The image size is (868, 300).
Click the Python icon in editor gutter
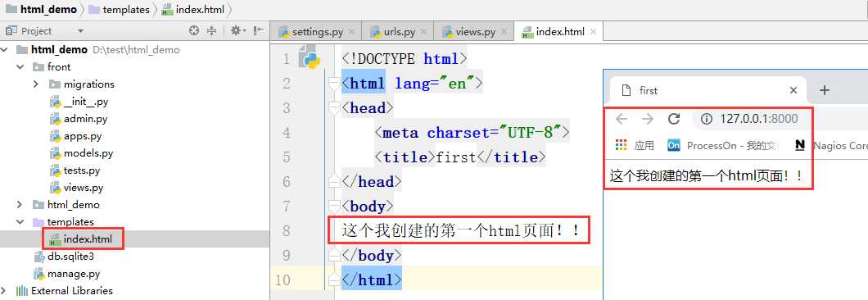(310, 57)
